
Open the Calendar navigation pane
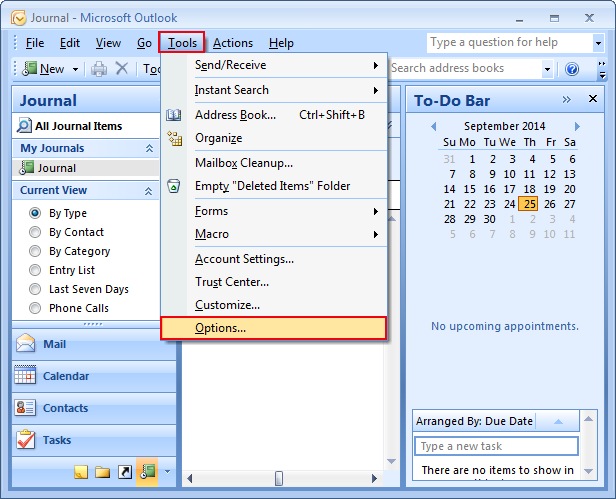click(94, 376)
